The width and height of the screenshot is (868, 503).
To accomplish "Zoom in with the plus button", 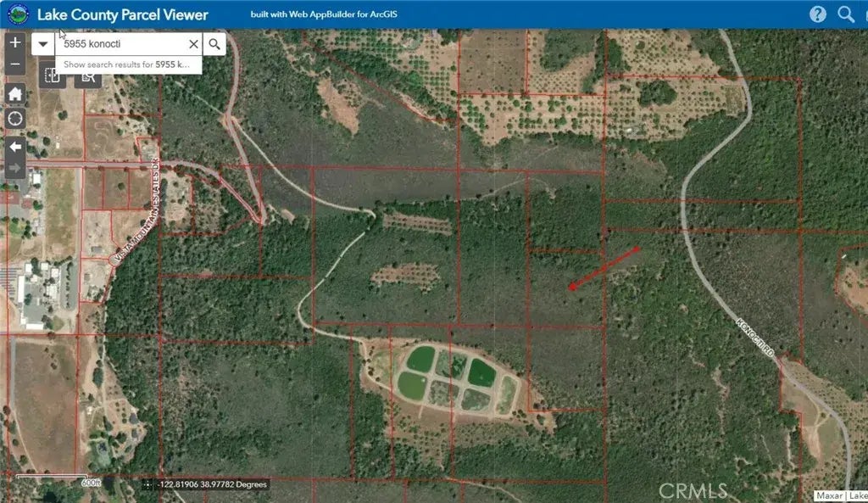I will pyautogui.click(x=15, y=42).
